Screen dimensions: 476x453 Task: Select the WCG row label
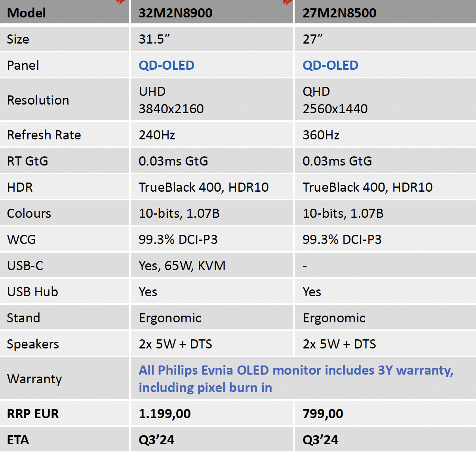21,240
